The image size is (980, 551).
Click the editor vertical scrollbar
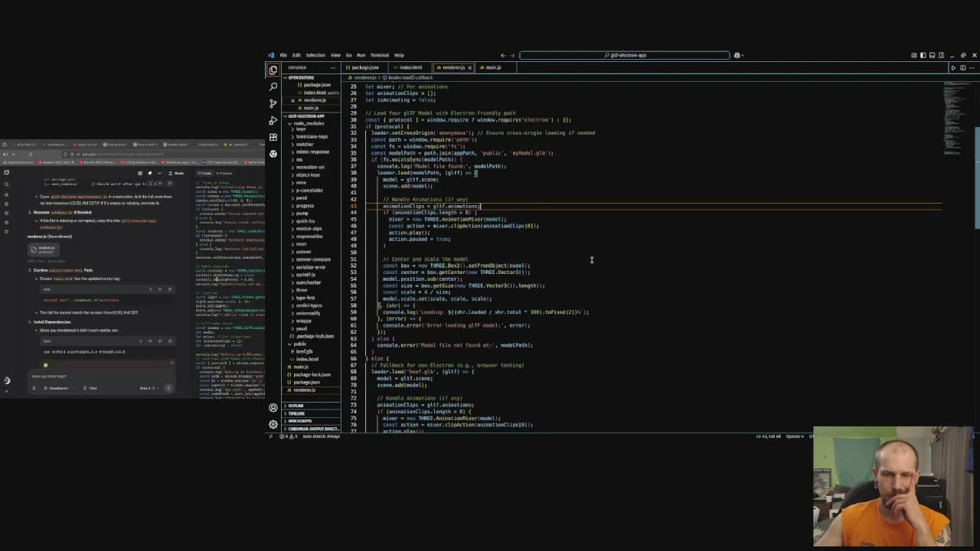click(976, 176)
